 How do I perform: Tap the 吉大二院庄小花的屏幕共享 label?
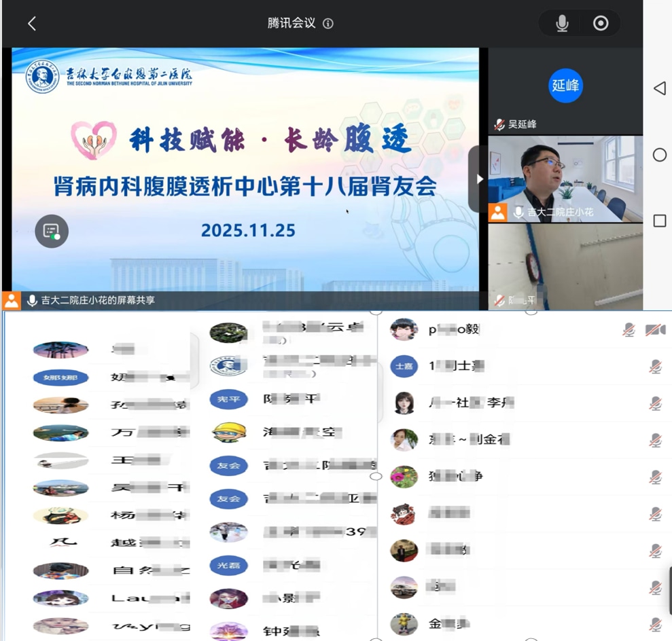tap(102, 300)
